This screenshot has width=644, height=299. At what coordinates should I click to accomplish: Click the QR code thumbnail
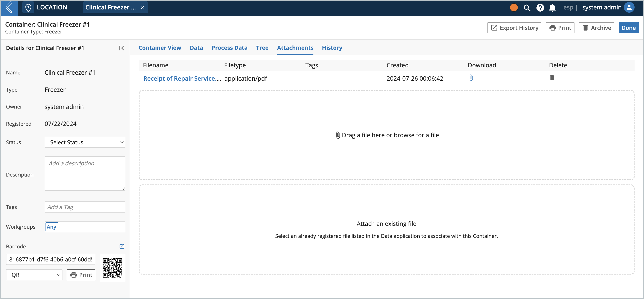[112, 268]
